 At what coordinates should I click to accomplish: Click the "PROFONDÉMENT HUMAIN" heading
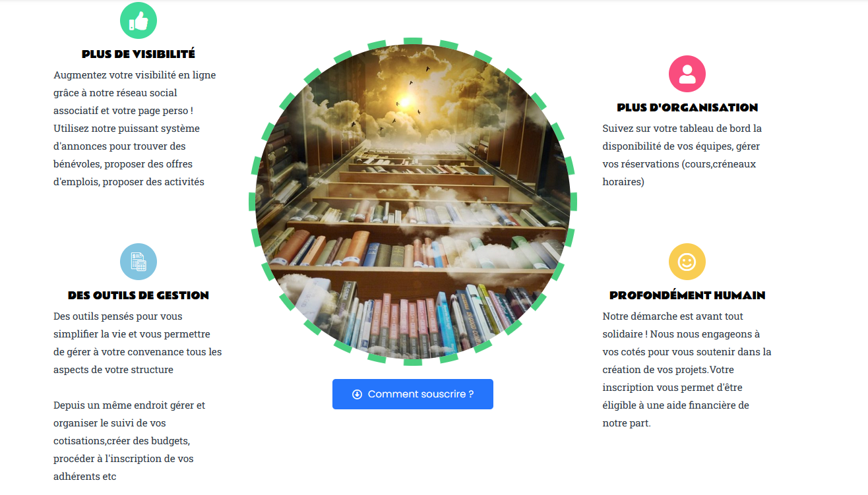pyautogui.click(x=687, y=295)
